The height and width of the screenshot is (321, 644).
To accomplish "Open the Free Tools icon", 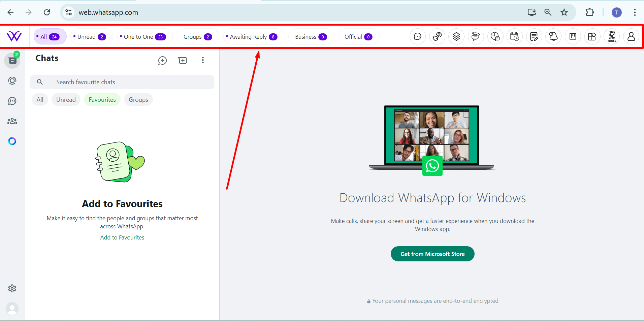I will (x=612, y=36).
